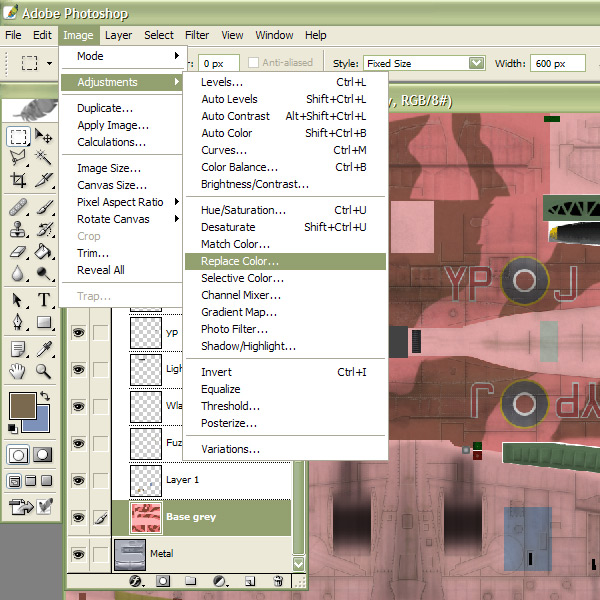Click Add layer mask icon
The image size is (600, 600).
point(163,581)
